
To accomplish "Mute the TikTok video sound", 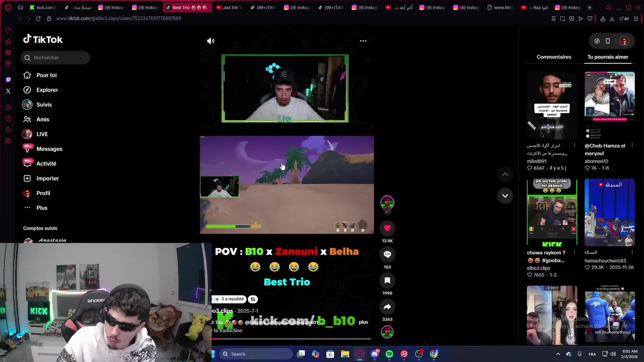I will [x=211, y=41].
